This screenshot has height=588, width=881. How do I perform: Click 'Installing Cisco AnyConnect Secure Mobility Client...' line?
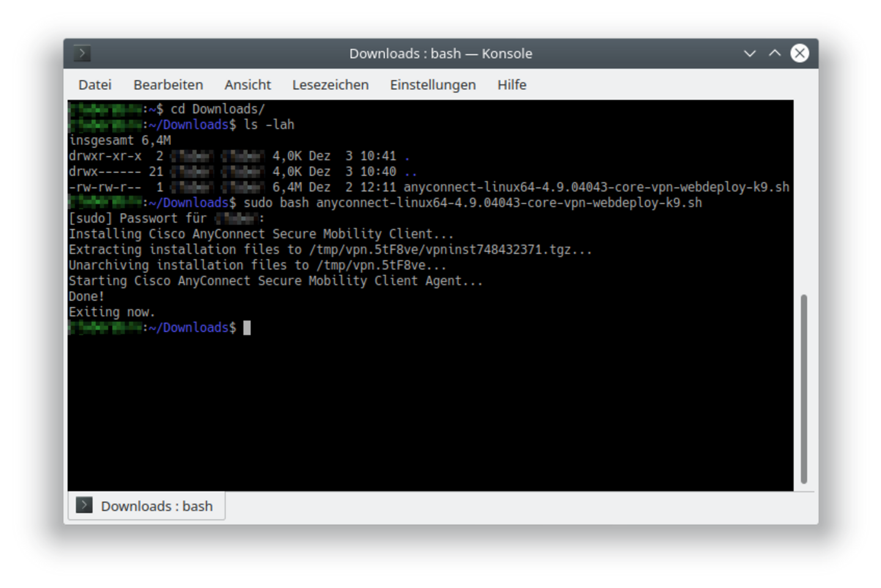point(261,234)
